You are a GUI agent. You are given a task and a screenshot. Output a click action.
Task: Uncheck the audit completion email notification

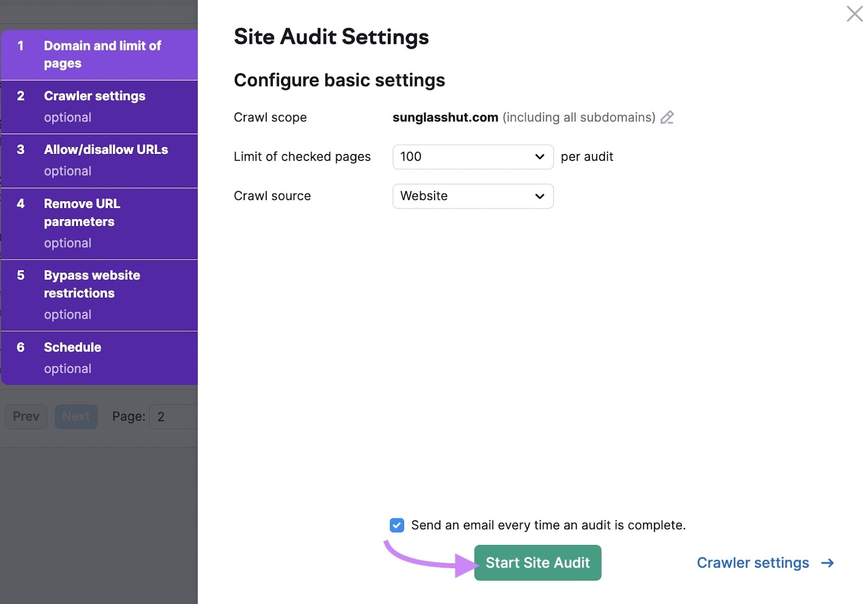(397, 525)
